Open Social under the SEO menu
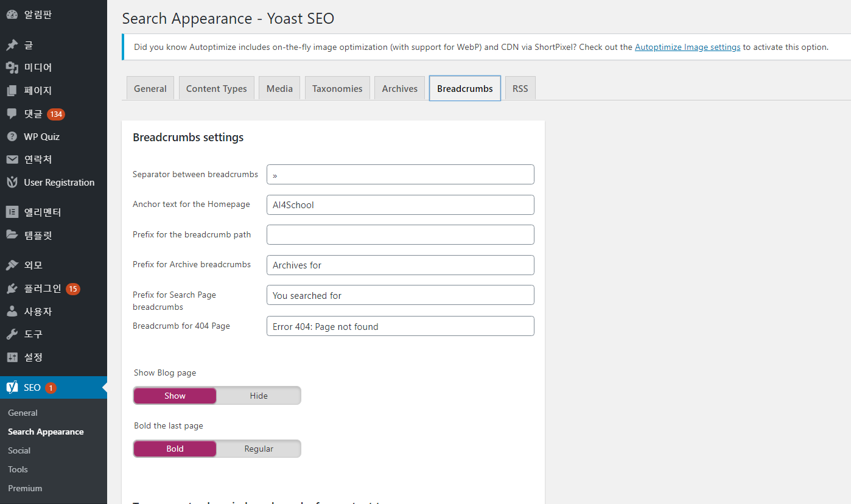The width and height of the screenshot is (851, 504). [19, 450]
